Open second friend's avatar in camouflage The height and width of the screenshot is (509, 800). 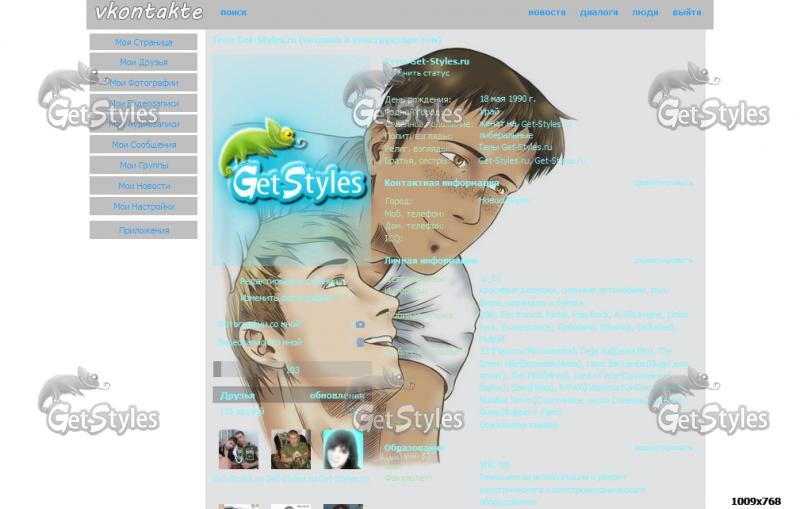click(291, 450)
